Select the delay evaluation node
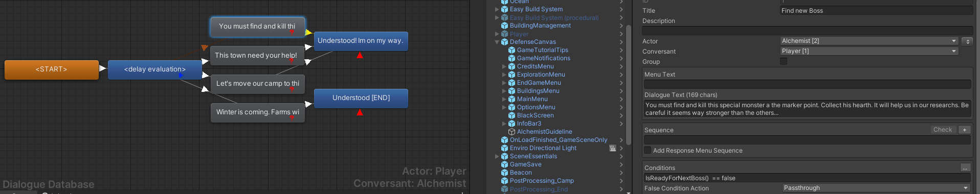 (x=155, y=69)
